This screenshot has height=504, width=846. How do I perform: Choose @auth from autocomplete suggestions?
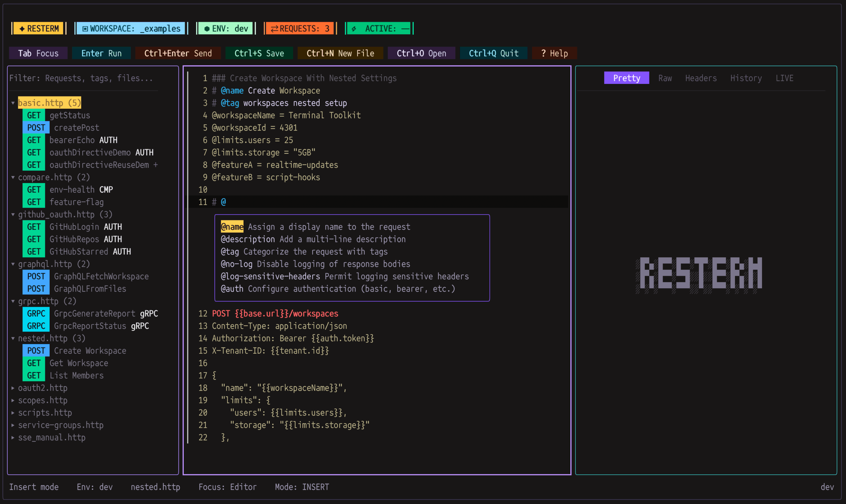point(232,289)
